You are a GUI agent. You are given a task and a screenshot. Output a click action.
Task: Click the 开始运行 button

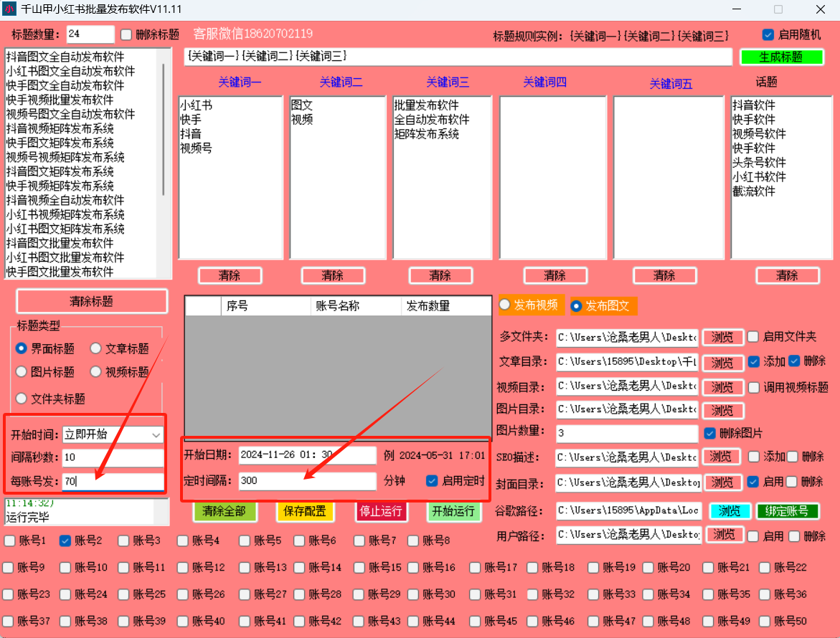453,511
